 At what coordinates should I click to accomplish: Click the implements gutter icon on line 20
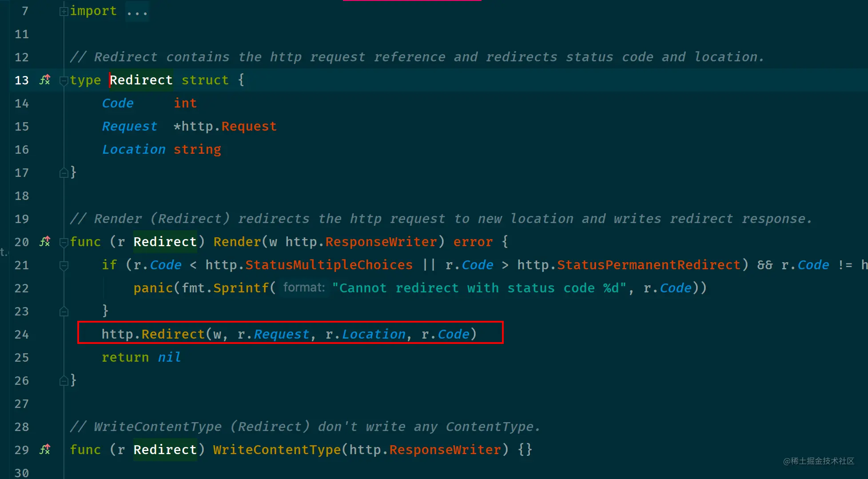pyautogui.click(x=45, y=242)
